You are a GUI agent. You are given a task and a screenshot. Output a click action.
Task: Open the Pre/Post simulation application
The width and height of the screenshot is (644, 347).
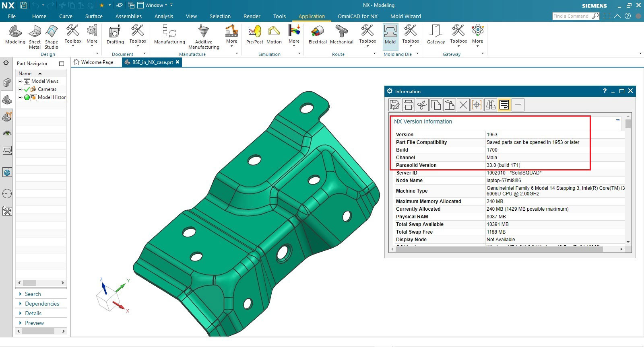pyautogui.click(x=255, y=35)
